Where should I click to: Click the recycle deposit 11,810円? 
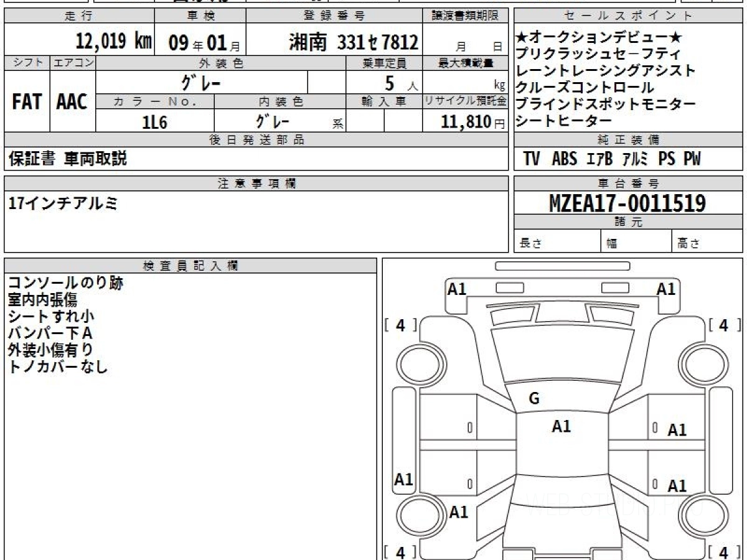[x=473, y=122]
